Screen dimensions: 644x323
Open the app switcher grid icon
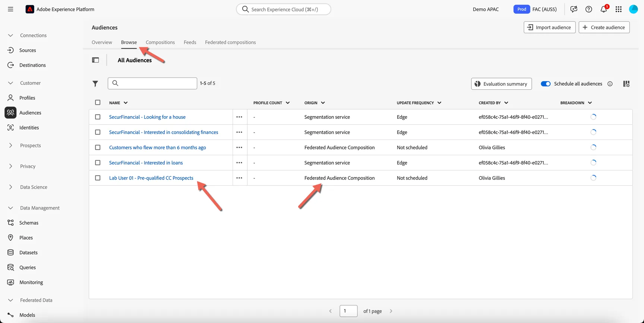pyautogui.click(x=619, y=9)
